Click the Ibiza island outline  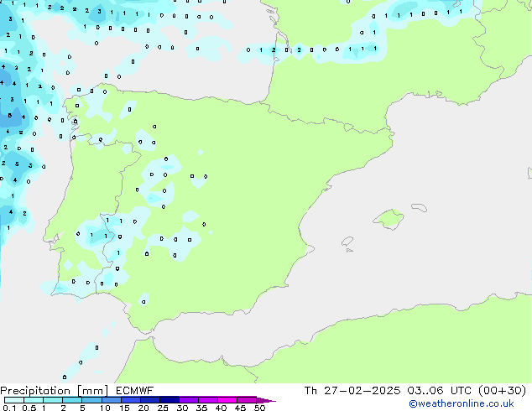coord(347,242)
